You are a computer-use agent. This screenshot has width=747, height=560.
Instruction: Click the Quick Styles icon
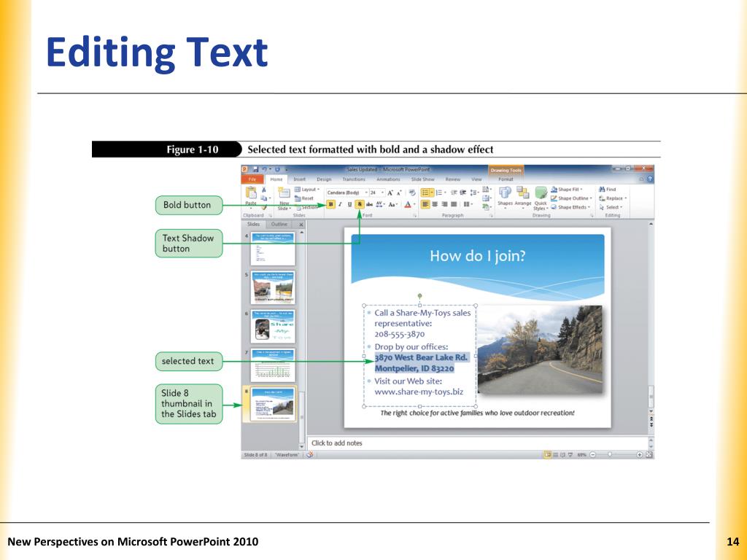pos(541,192)
